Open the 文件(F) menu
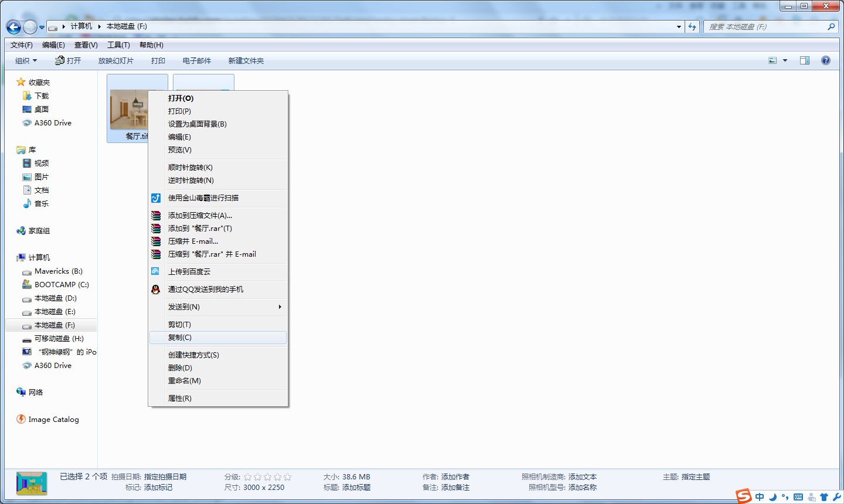 coord(22,45)
